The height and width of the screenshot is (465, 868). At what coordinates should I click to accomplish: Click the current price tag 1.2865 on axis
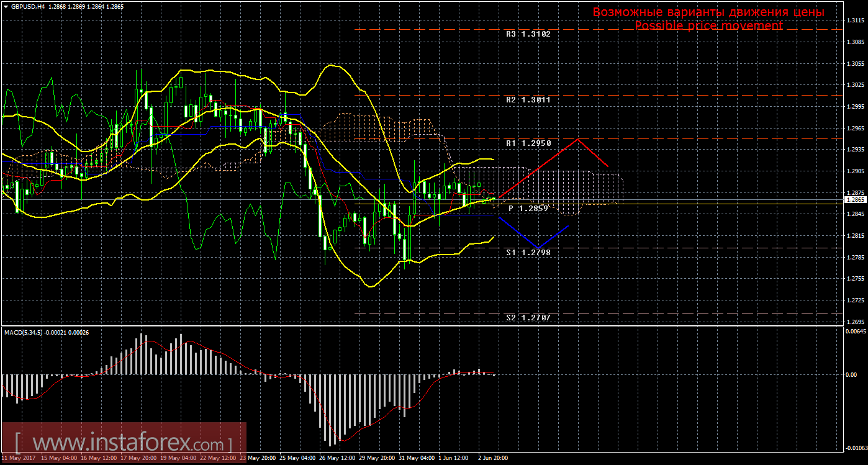click(x=856, y=200)
